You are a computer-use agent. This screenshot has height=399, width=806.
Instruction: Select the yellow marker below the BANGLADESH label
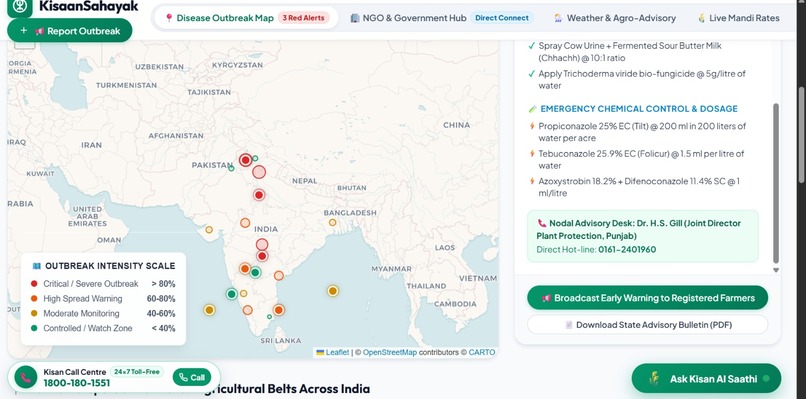(333, 223)
